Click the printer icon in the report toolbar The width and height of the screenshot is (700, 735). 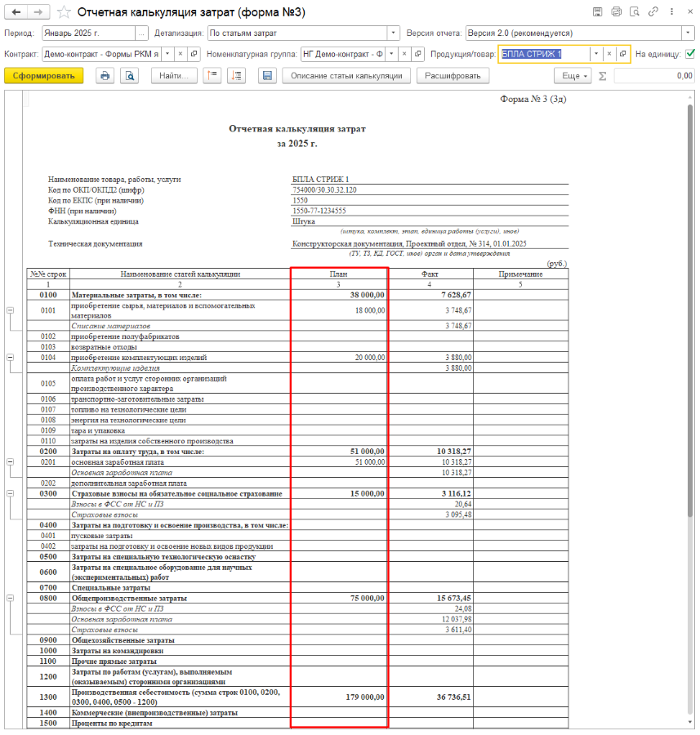[105, 76]
